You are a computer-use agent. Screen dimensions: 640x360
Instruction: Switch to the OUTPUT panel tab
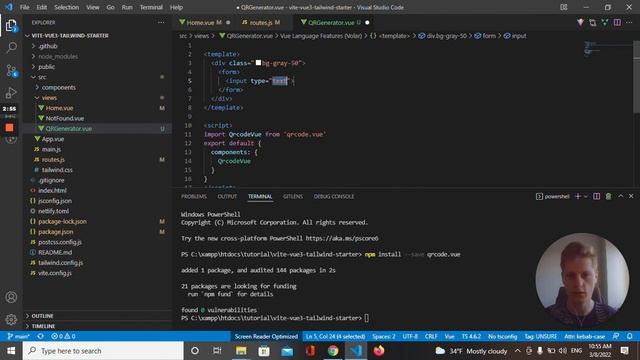pyautogui.click(x=227, y=196)
